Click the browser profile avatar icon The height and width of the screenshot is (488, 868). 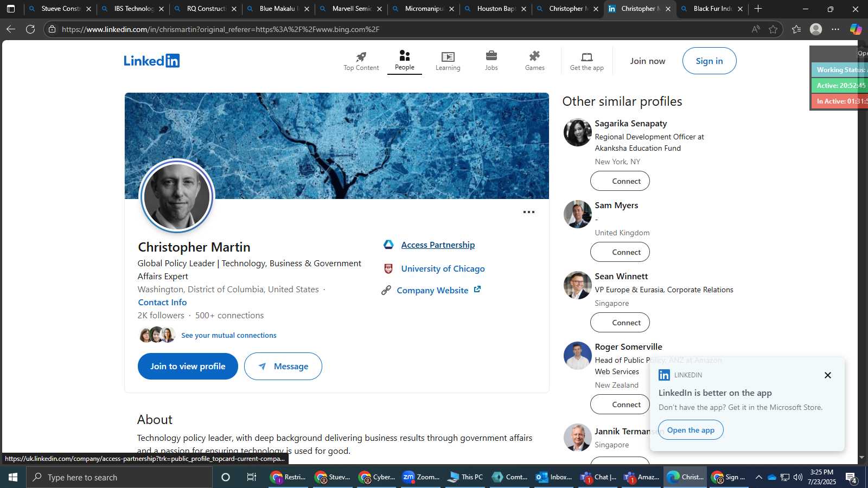pyautogui.click(x=816, y=29)
